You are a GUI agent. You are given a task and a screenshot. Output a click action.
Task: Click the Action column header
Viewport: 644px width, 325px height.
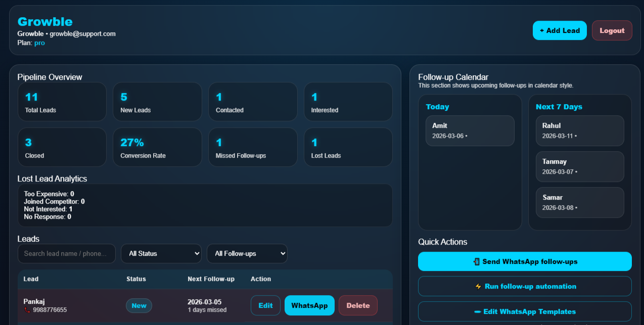[261, 279]
